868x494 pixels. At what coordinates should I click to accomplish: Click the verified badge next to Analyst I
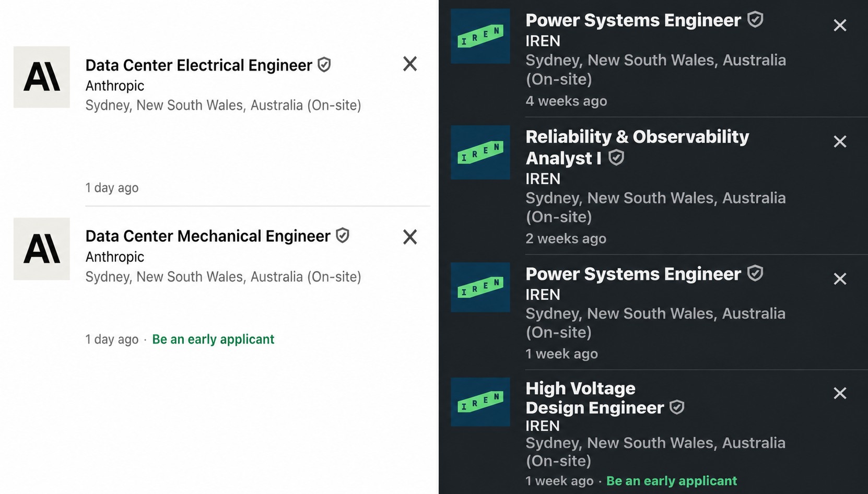(616, 158)
